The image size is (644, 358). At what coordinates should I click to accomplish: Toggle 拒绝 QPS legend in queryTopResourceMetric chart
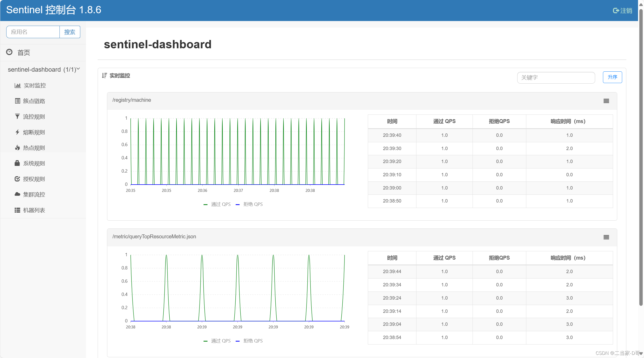tap(249, 341)
